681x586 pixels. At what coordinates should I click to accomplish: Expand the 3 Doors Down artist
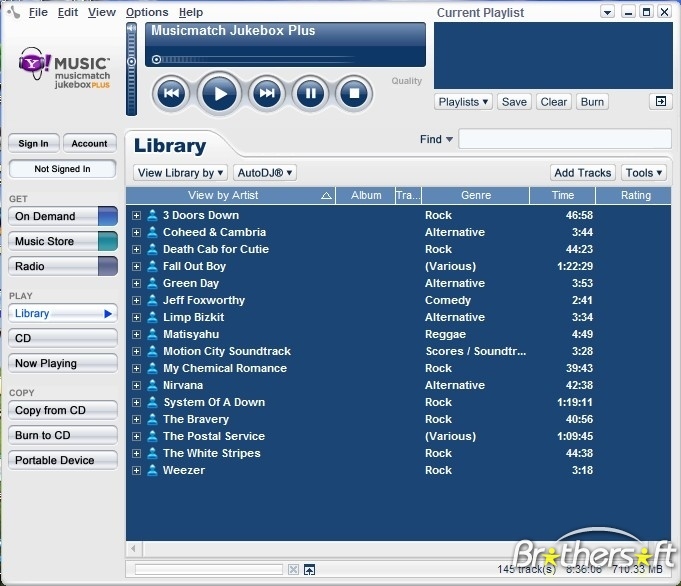[x=136, y=215]
